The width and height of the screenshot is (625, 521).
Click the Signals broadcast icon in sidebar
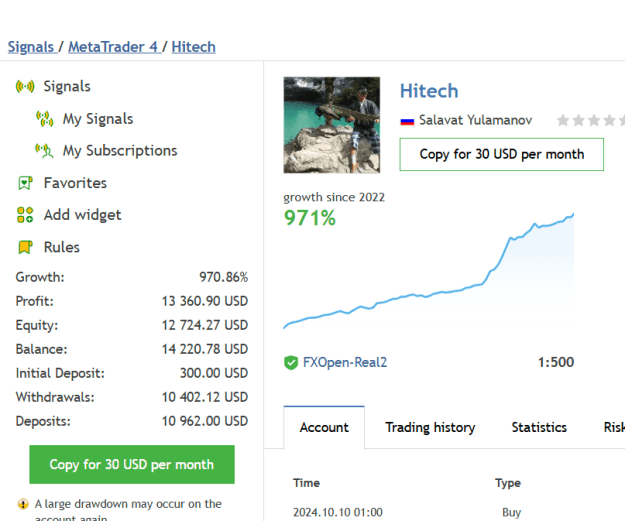click(x=25, y=86)
